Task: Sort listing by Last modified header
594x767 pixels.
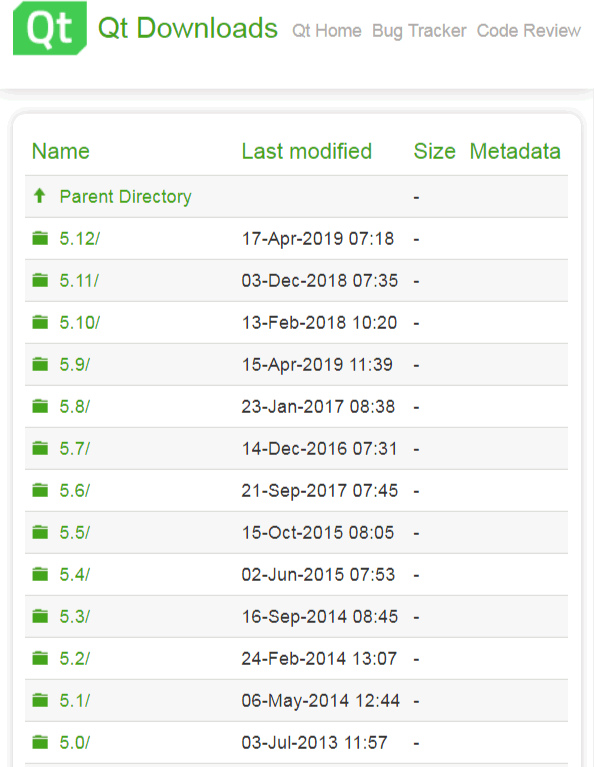Action: click(x=307, y=151)
